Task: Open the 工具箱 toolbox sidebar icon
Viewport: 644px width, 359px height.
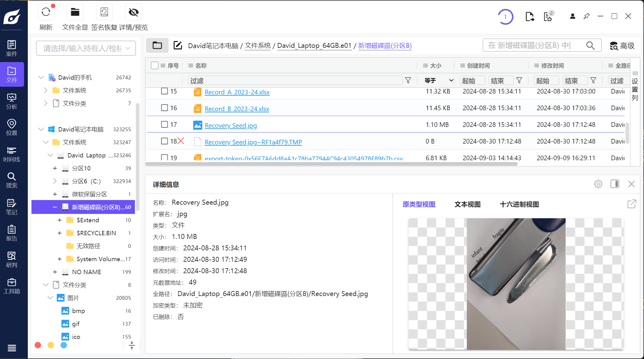Action: click(11, 286)
